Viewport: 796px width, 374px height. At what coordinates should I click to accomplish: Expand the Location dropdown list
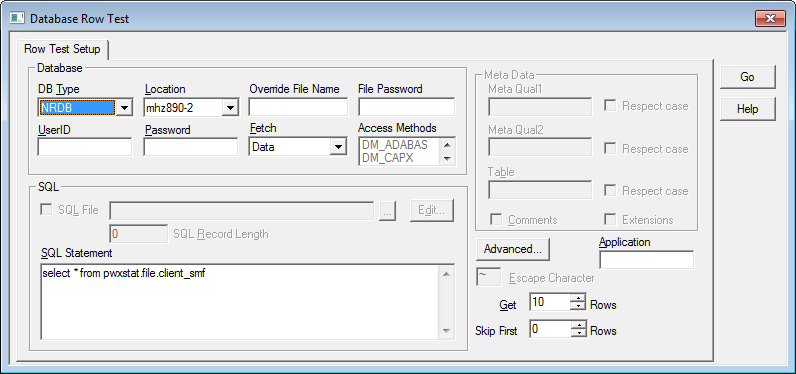[230, 108]
